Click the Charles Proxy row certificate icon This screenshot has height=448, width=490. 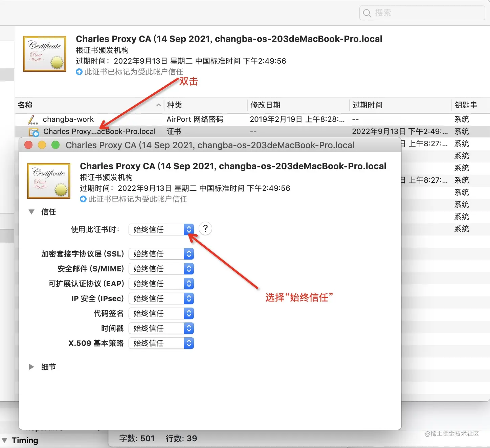tap(34, 132)
